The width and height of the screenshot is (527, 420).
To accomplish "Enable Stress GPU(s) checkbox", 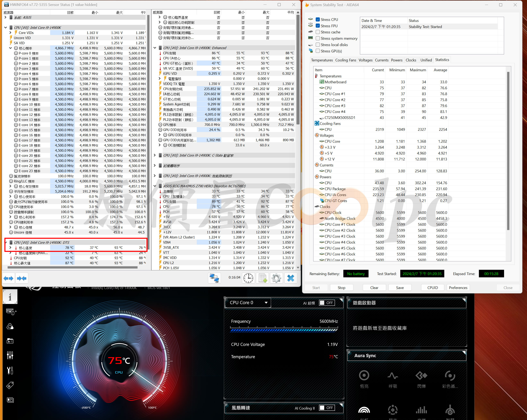I will [x=318, y=51].
